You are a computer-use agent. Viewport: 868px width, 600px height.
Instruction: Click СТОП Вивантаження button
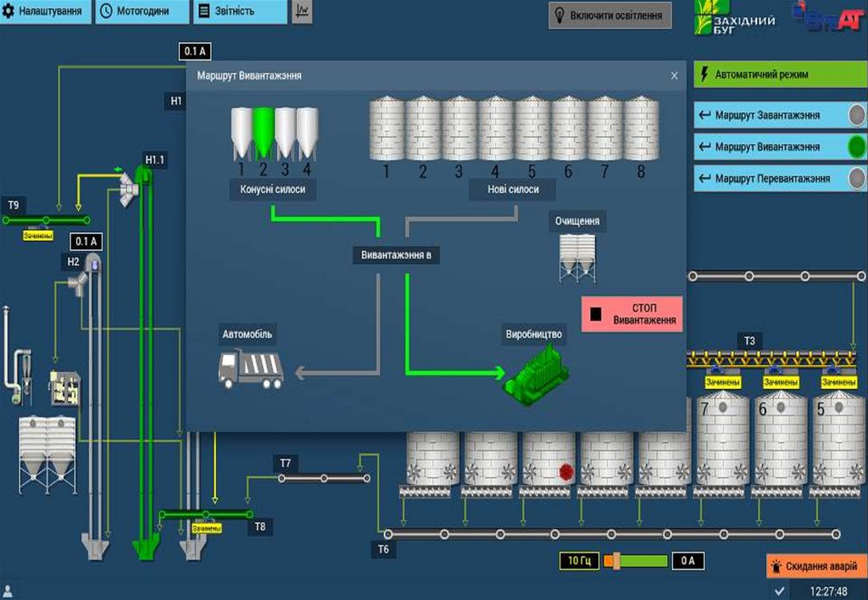click(632, 314)
